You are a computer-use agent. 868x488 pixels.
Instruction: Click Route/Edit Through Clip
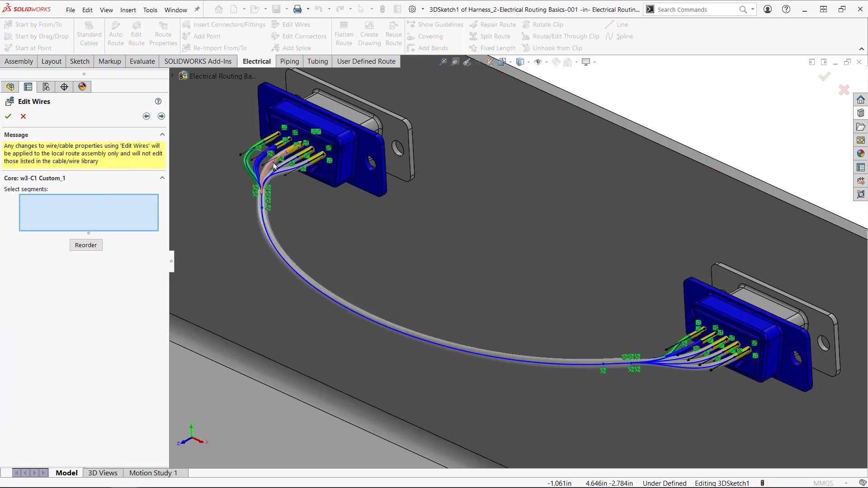[x=561, y=36]
